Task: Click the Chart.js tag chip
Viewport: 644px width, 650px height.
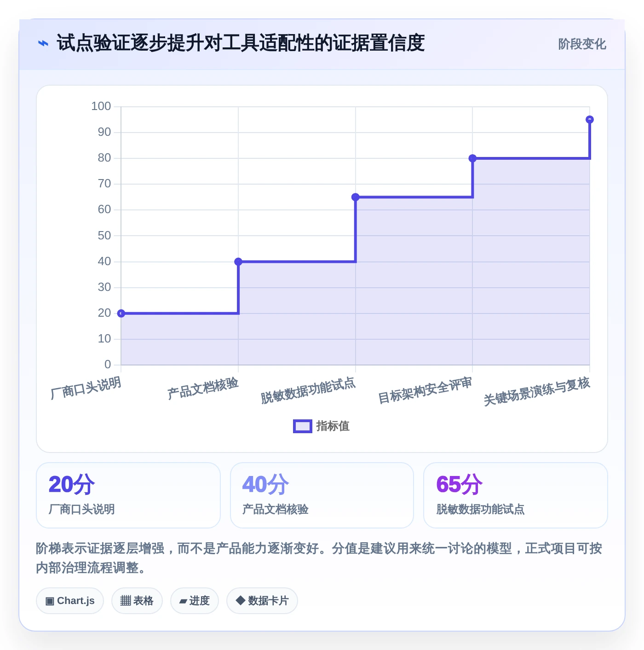Action: (70, 601)
